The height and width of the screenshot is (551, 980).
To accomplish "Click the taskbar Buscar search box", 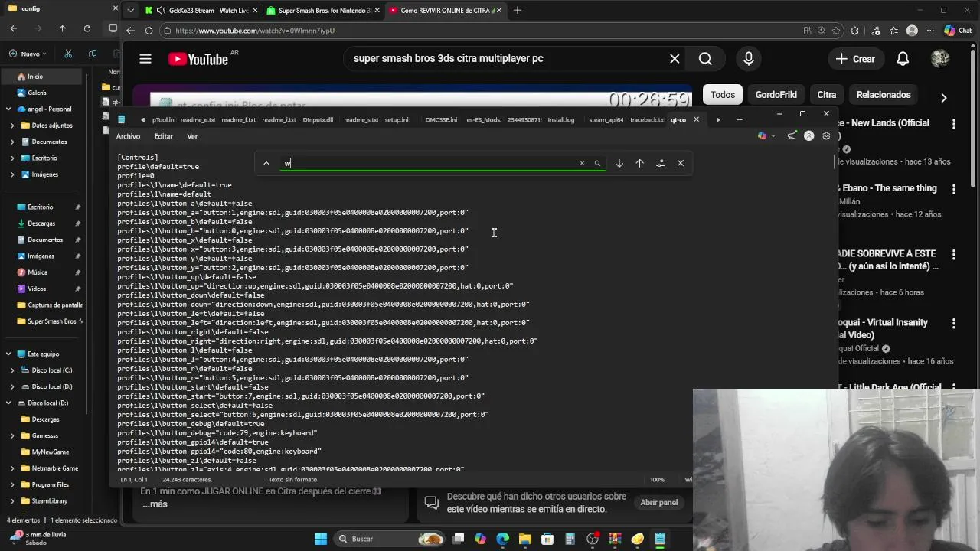I will 387,539.
